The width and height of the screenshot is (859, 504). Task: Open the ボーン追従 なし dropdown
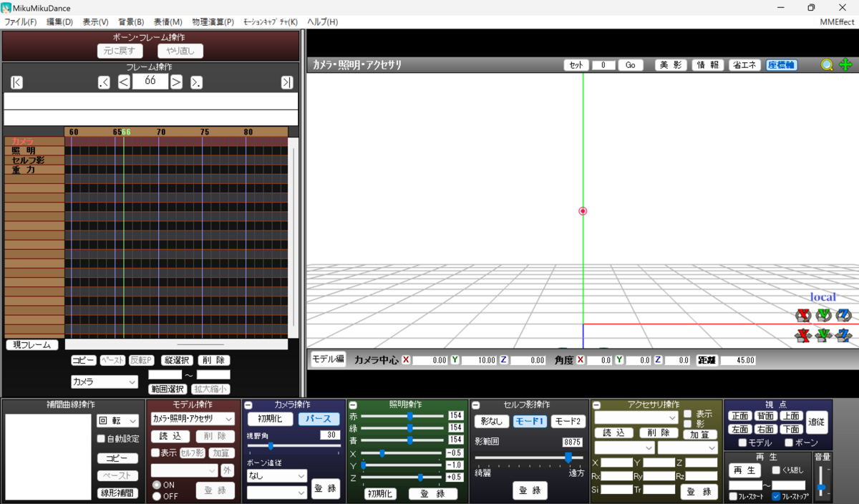click(277, 475)
